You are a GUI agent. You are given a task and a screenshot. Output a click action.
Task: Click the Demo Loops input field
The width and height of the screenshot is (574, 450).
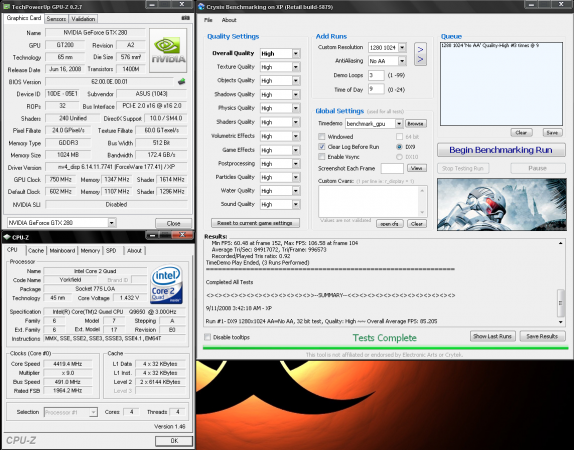376,75
